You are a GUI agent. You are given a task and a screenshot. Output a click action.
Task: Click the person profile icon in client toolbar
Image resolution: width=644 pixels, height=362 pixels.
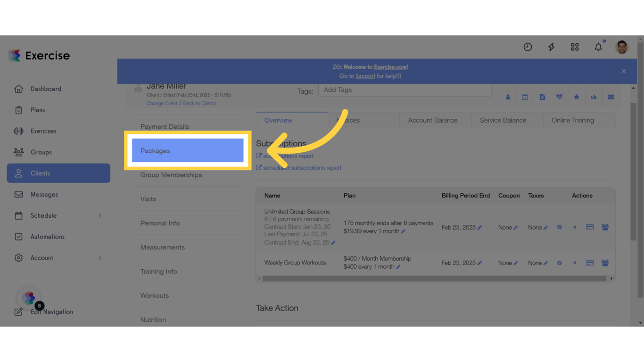pos(508,97)
